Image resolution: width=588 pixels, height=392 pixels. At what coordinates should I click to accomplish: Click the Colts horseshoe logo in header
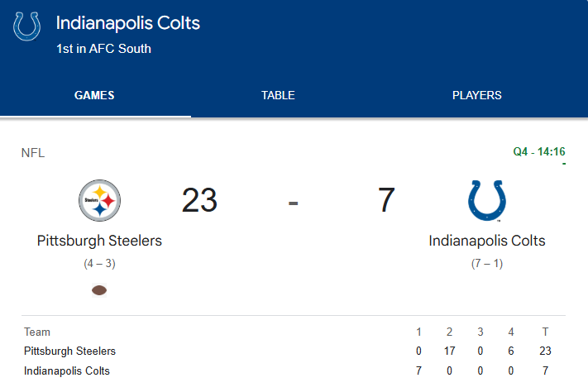[27, 26]
